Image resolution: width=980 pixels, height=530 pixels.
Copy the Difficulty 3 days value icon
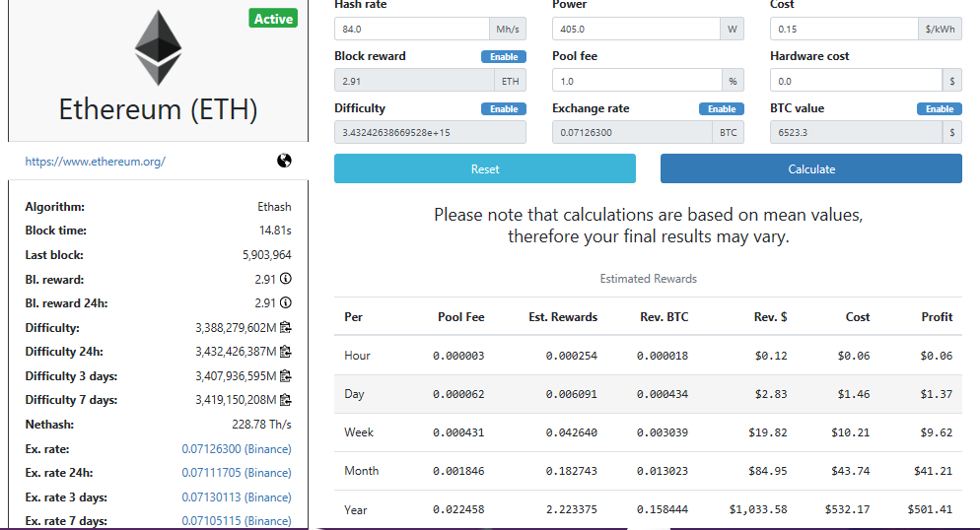pos(286,375)
